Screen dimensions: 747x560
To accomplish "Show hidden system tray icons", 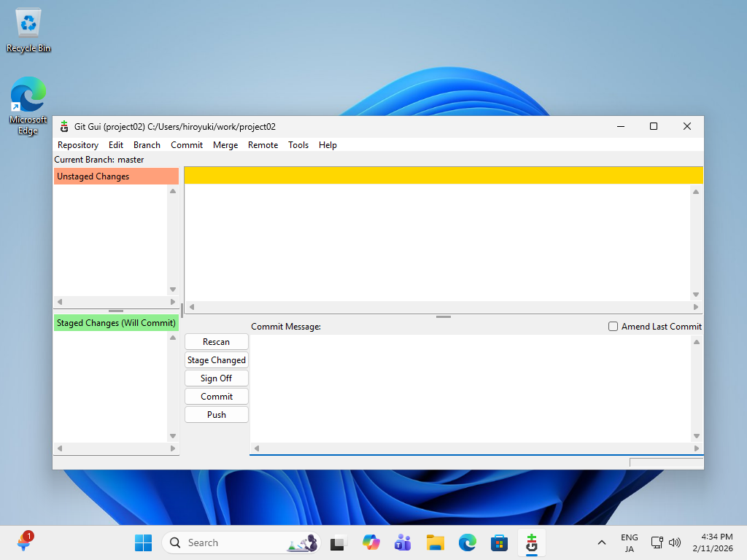I will point(602,542).
